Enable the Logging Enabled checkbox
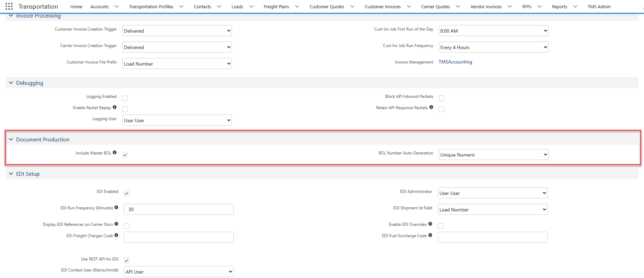Viewport: 644px width, 278px height. coord(125,98)
